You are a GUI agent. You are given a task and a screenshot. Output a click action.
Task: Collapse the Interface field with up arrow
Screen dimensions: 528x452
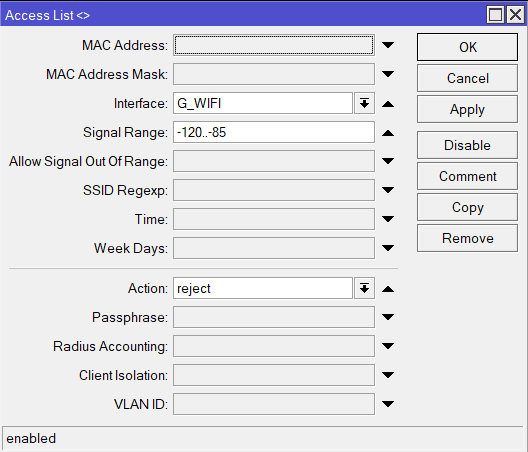(x=388, y=104)
